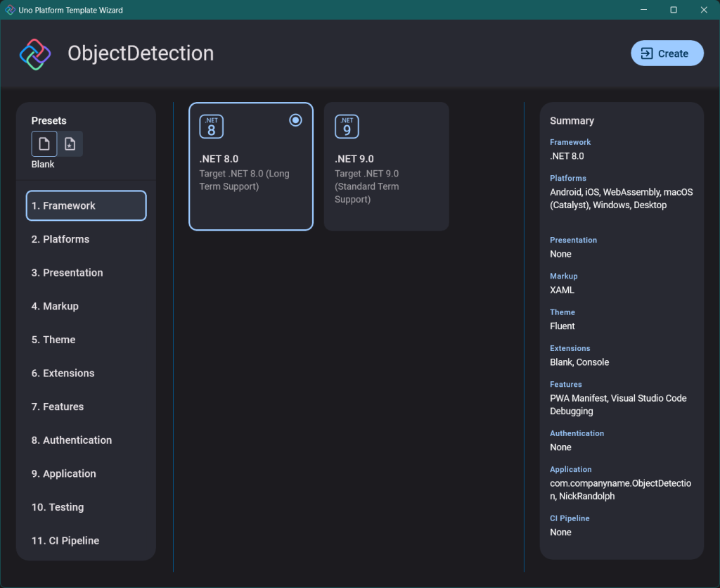The height and width of the screenshot is (588, 720).
Task: Click the .NET 9 badge icon
Action: tap(347, 127)
